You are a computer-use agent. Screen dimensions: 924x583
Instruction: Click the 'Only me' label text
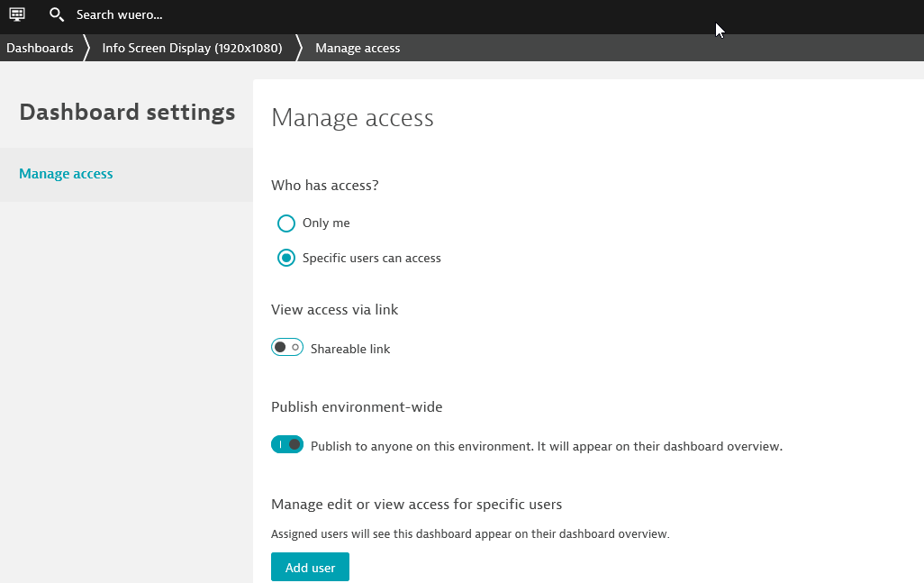point(326,223)
